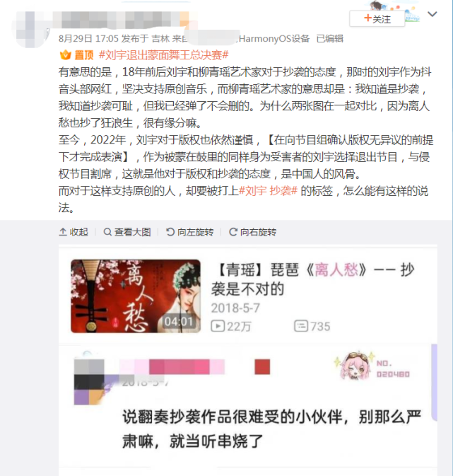Click the pink-haired character badge NO.020480
453x476 pixels.
(x=372, y=366)
